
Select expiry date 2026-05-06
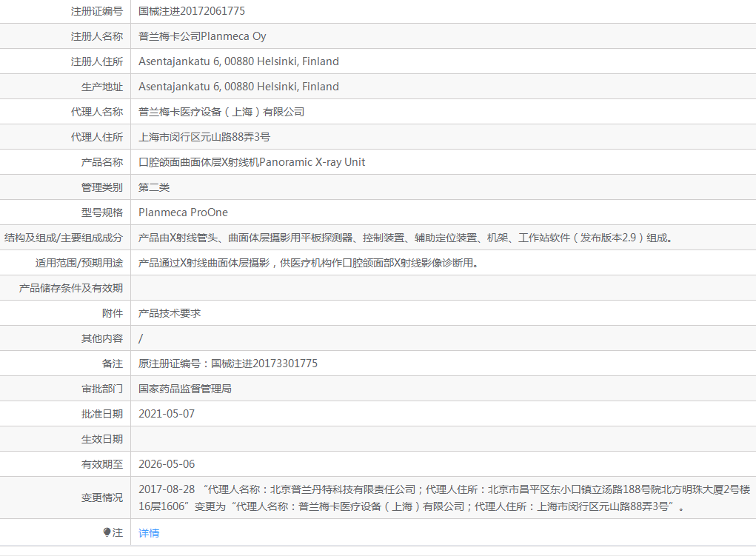167,464
